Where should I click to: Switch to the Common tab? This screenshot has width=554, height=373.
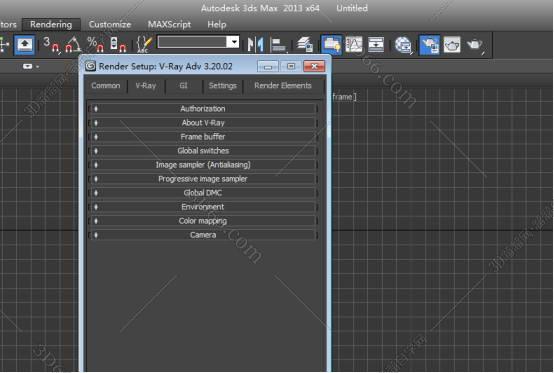[106, 85]
